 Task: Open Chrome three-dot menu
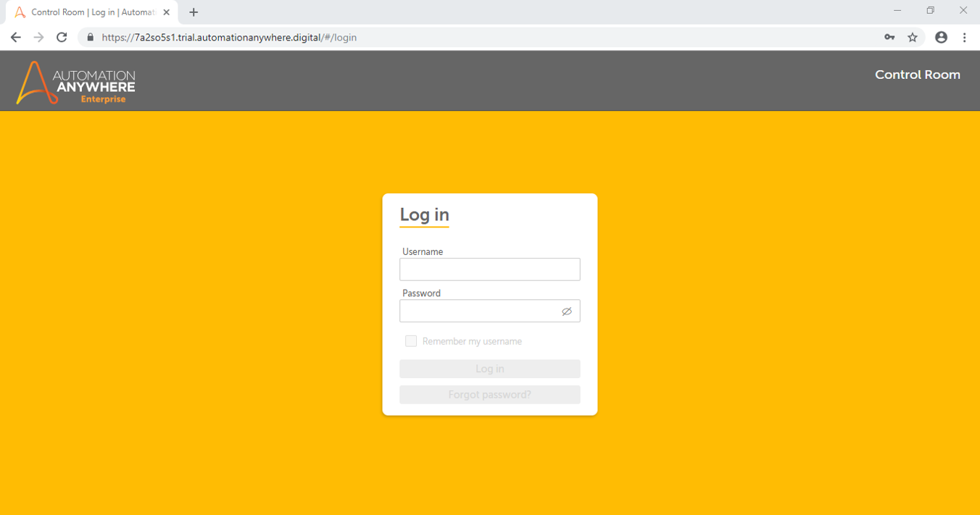pyautogui.click(x=964, y=38)
